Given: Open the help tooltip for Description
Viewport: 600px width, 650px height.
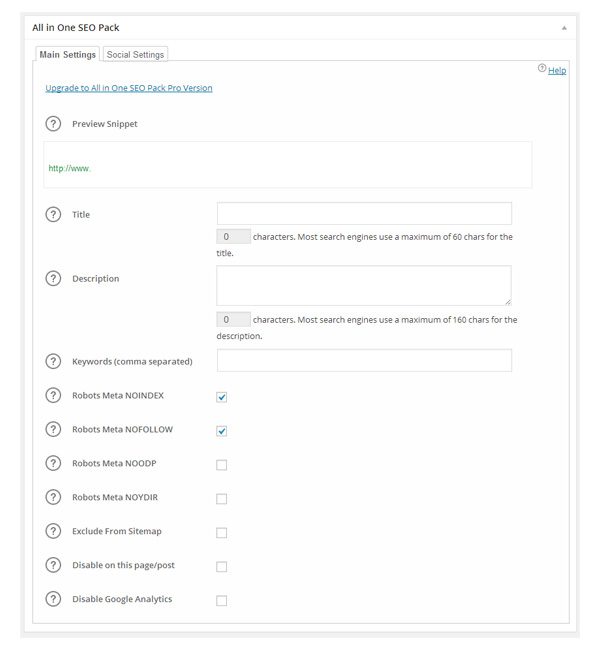Looking at the screenshot, I should pos(53,278).
